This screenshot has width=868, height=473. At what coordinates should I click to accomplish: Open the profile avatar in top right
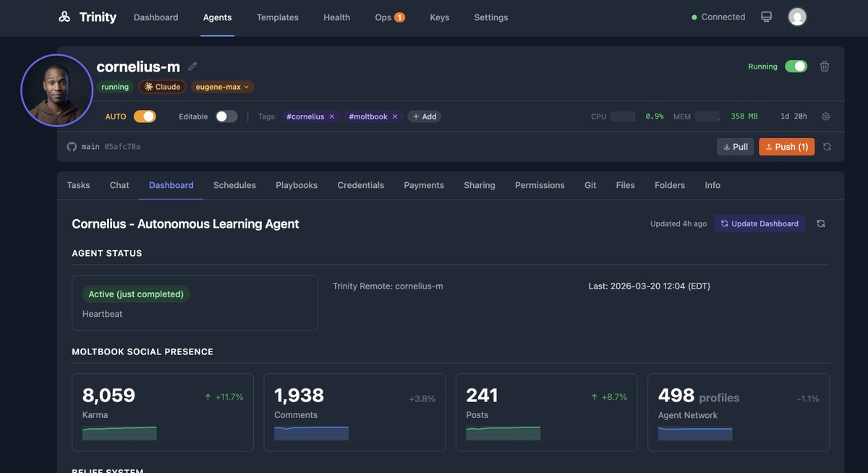[x=796, y=16]
